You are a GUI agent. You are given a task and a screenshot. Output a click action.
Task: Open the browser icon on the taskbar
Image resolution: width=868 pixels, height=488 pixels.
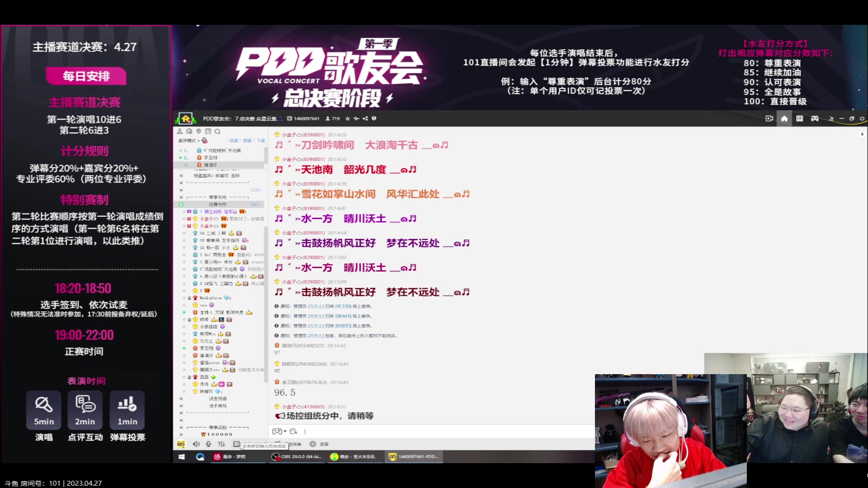pos(200,456)
